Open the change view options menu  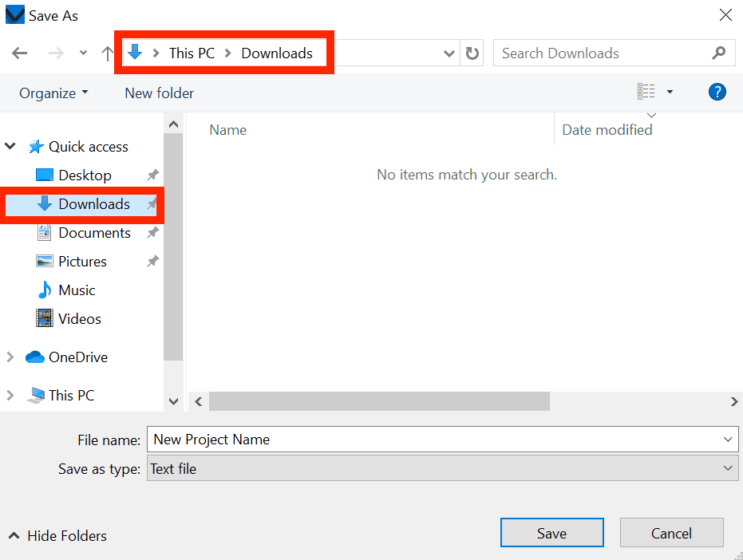pyautogui.click(x=670, y=92)
